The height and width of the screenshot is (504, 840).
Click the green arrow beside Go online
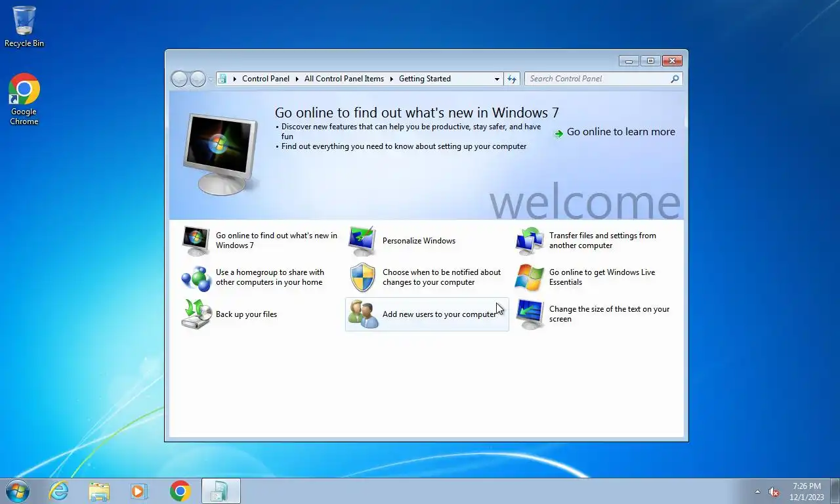pos(558,133)
